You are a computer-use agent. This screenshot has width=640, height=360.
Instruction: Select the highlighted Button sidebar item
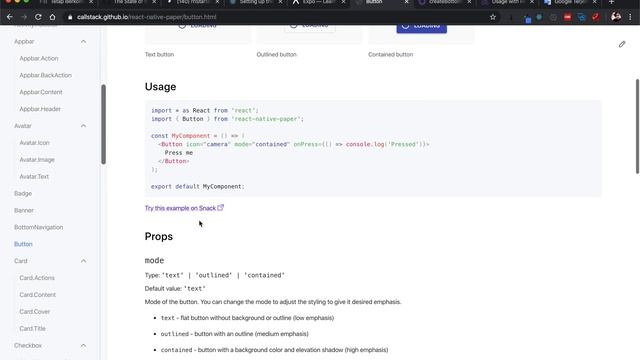point(23,244)
